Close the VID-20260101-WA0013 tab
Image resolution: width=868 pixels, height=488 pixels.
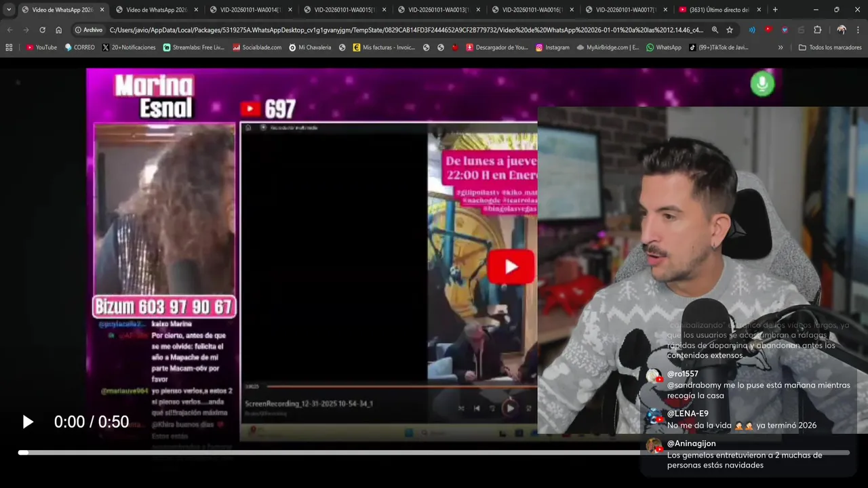tap(477, 9)
